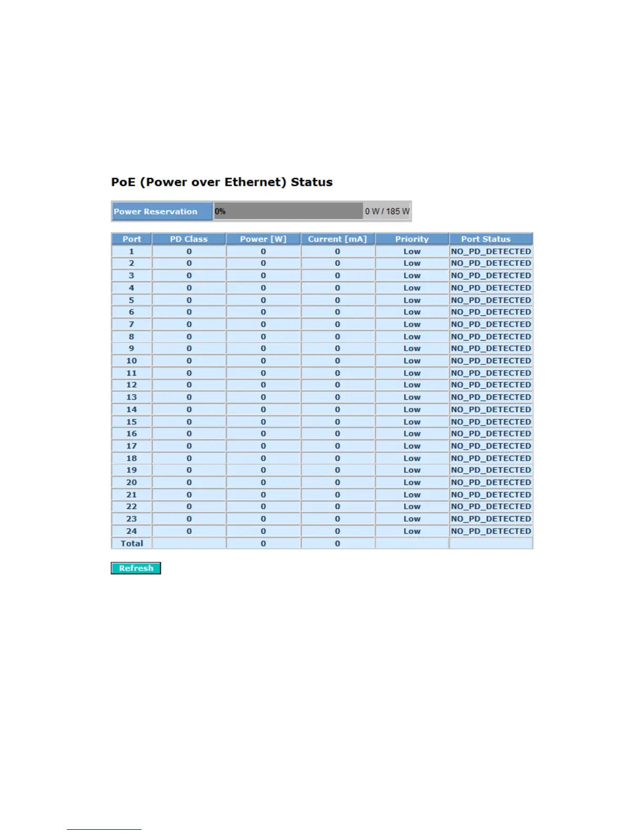Click port 2 PD Class value
The height and width of the screenshot is (834, 644).
point(189,263)
